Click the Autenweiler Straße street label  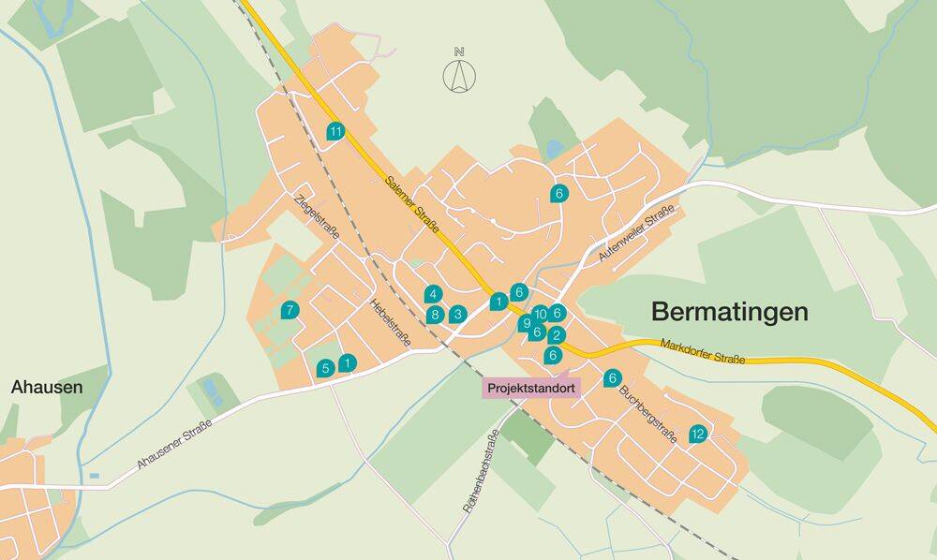(636, 232)
